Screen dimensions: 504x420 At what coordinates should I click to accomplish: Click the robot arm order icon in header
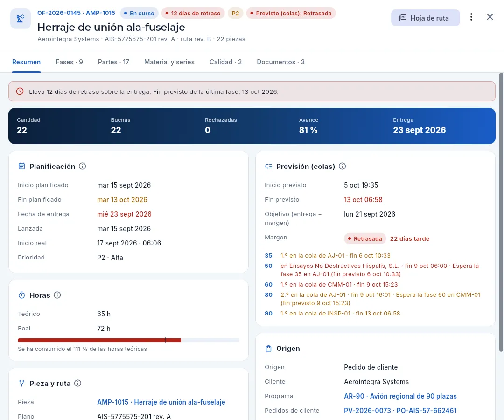tap(21, 19)
